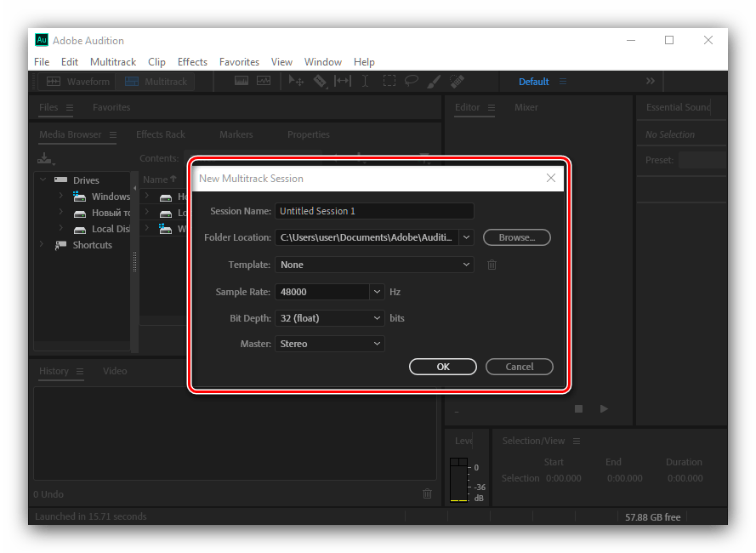756x553 pixels.
Task: Confirm the new session with OK
Action: tap(443, 367)
